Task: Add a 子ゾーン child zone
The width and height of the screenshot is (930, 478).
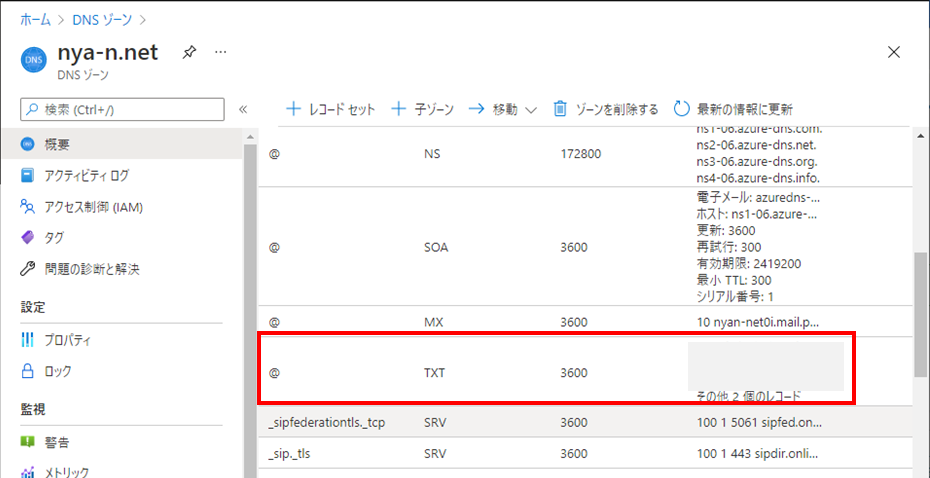Action: click(423, 109)
